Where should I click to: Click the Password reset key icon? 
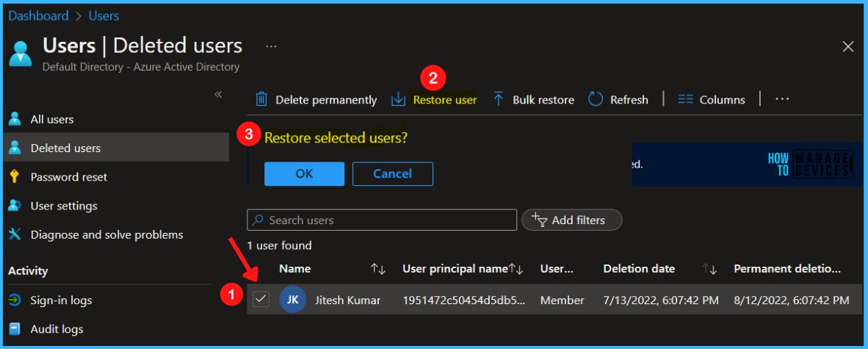(15, 177)
